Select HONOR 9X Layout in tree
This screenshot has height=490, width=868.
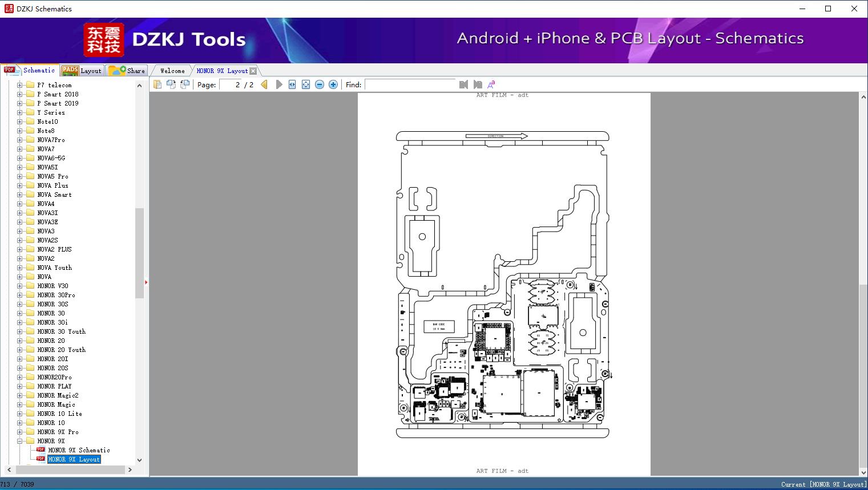coord(74,459)
